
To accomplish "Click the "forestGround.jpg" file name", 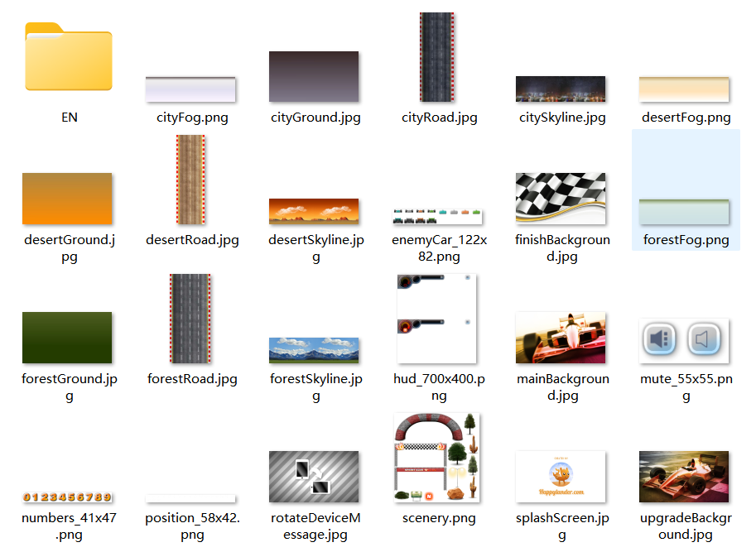I will pyautogui.click(x=70, y=387).
